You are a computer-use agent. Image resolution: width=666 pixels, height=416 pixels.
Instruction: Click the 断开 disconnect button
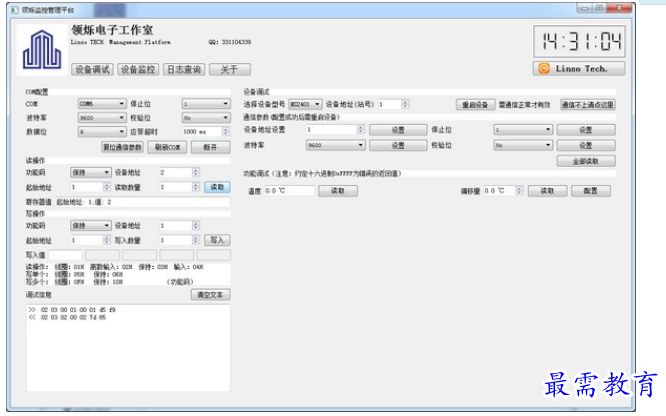point(211,147)
